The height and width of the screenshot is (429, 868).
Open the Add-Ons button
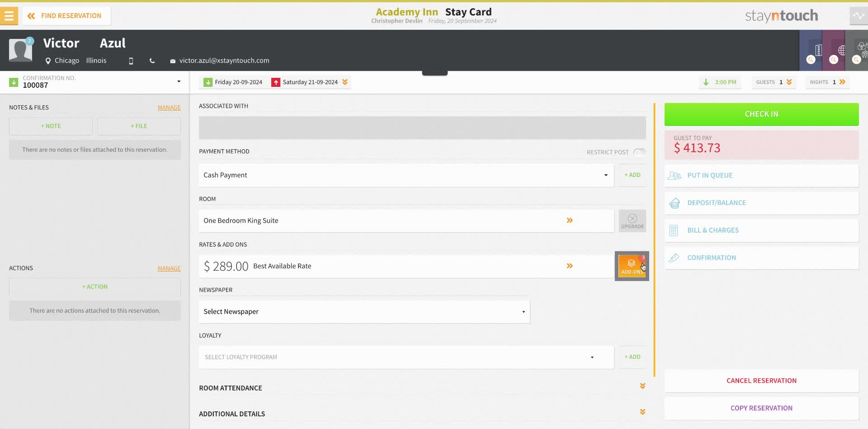click(x=632, y=266)
